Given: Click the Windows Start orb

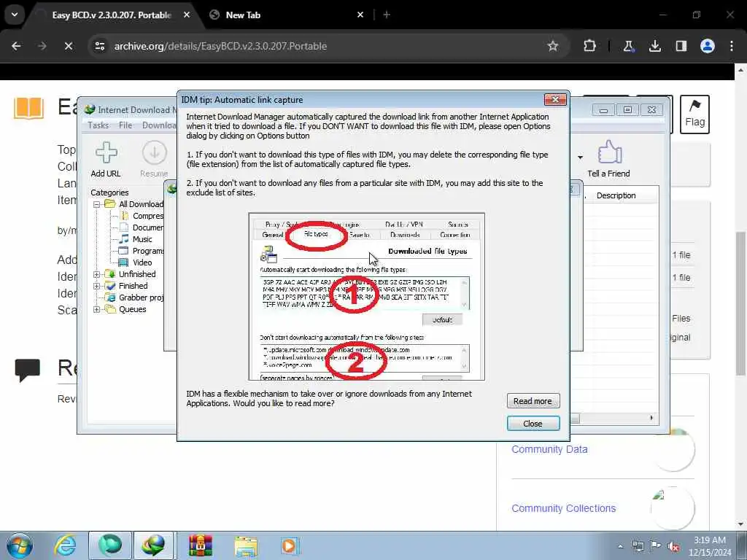Looking at the screenshot, I should (x=19, y=545).
